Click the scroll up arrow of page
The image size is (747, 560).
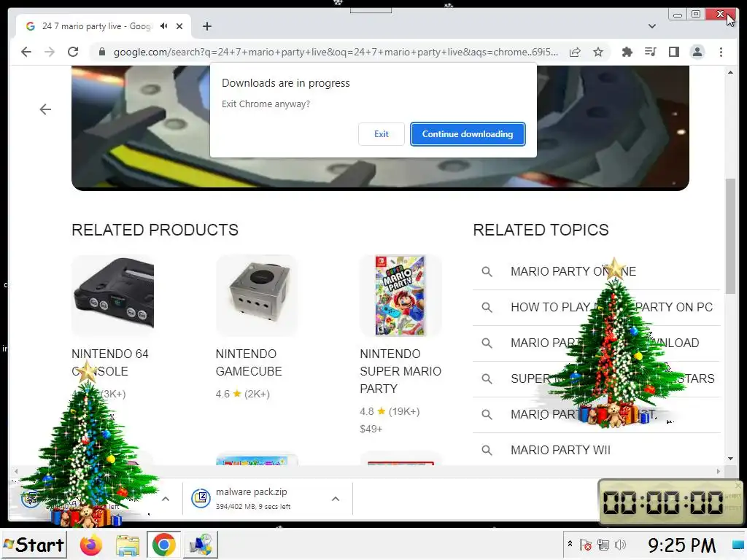click(x=731, y=72)
